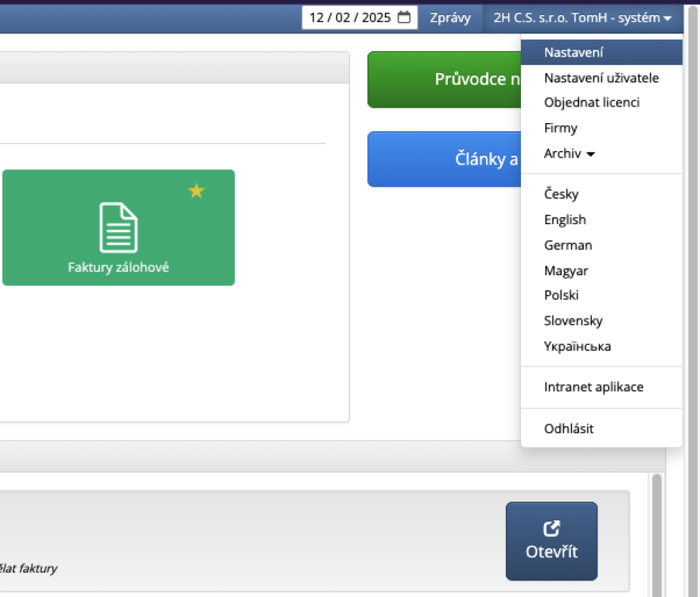Choose Objednat licenci in the dropdown

(591, 102)
